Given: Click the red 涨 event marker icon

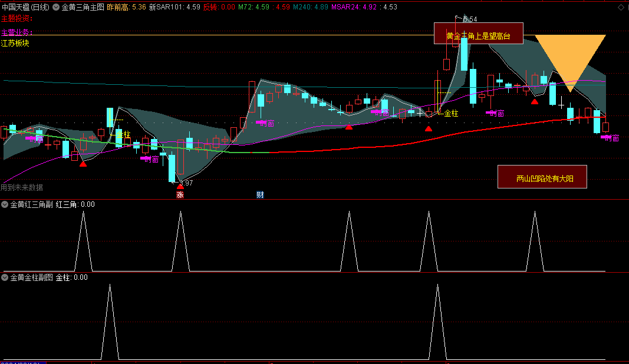Looking at the screenshot, I should coord(180,195).
